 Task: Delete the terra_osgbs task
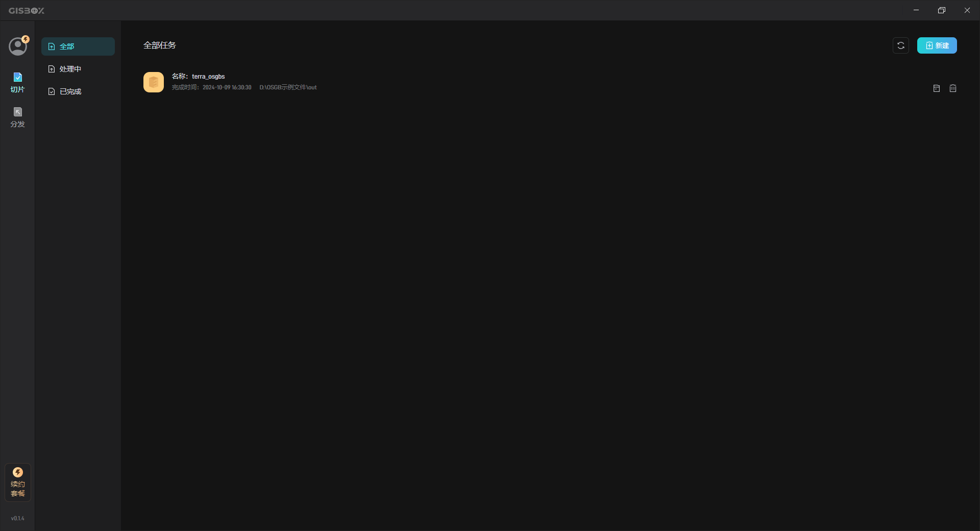pos(953,88)
